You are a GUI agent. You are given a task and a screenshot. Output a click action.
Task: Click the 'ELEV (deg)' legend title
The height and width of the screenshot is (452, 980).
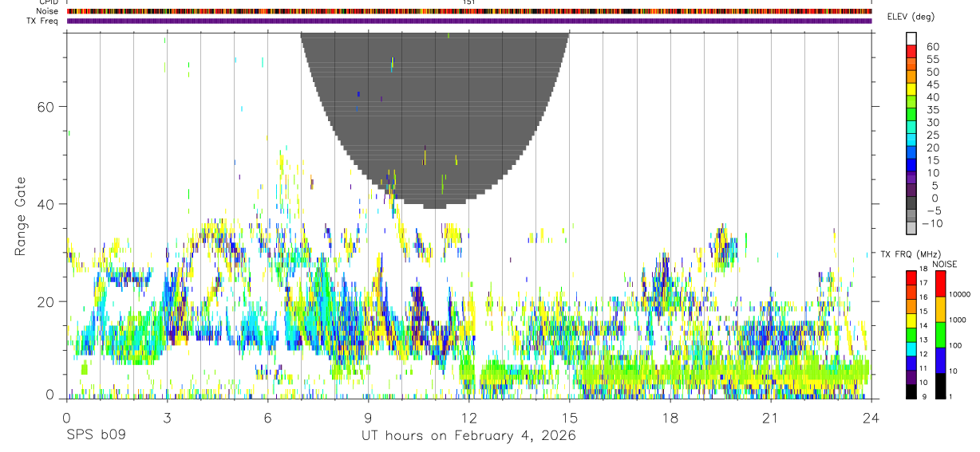pyautogui.click(x=911, y=17)
